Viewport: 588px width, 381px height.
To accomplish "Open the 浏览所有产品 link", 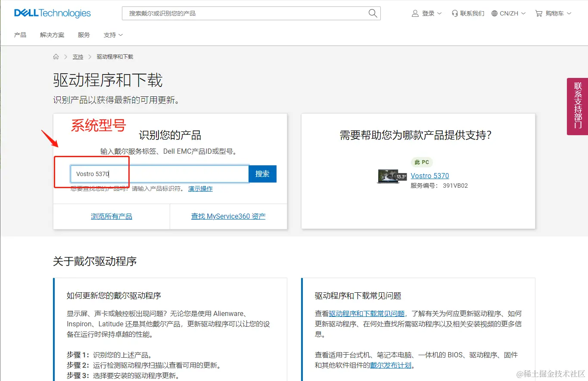I will coord(112,216).
